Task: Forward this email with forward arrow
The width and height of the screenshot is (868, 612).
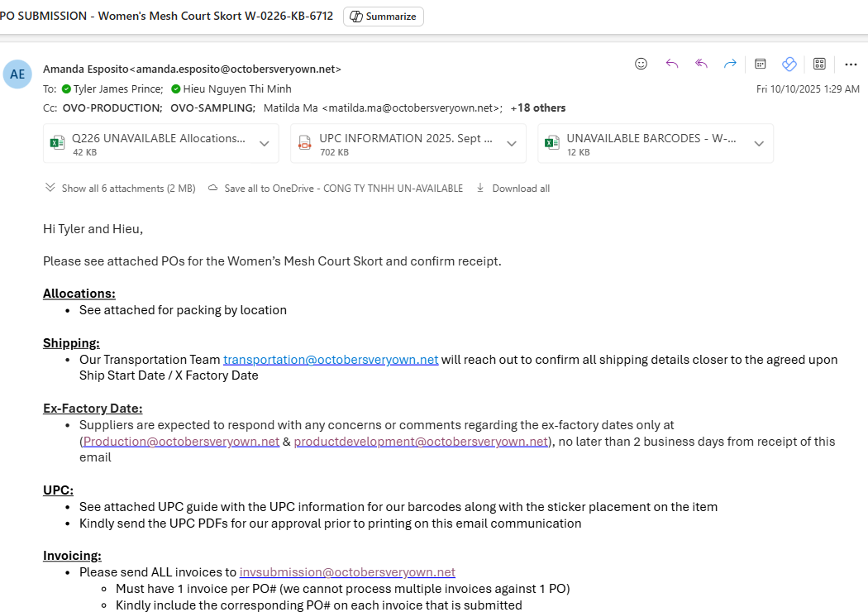Action: 730,64
